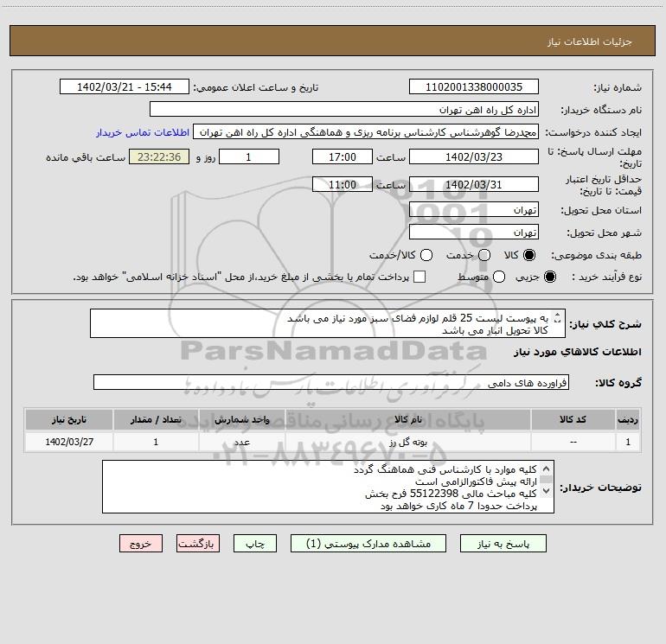Click the response deadline date 1402/03/23
The height and width of the screenshot is (644, 666).
[474, 156]
